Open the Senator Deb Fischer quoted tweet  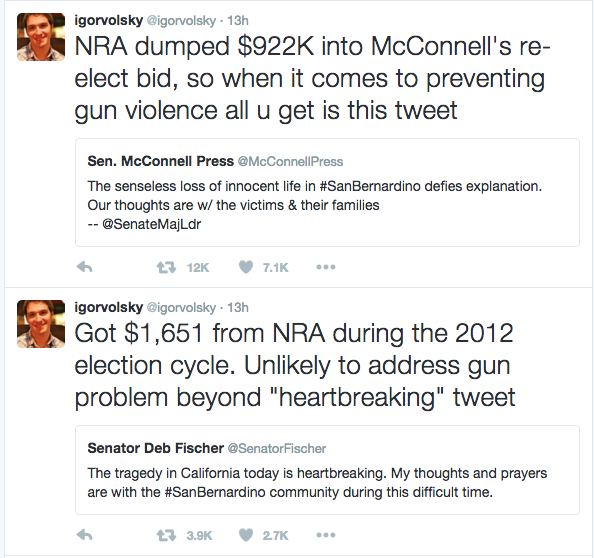point(327,470)
